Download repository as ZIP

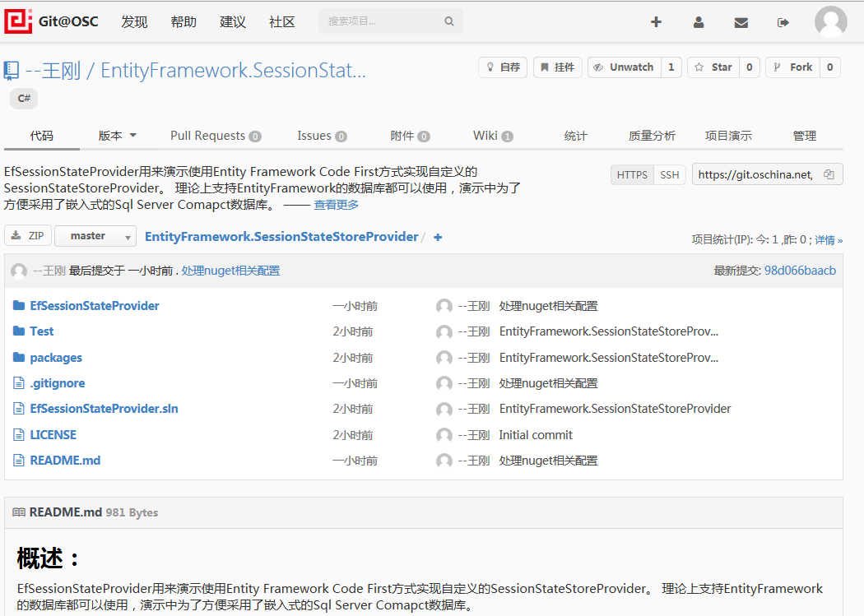28,235
